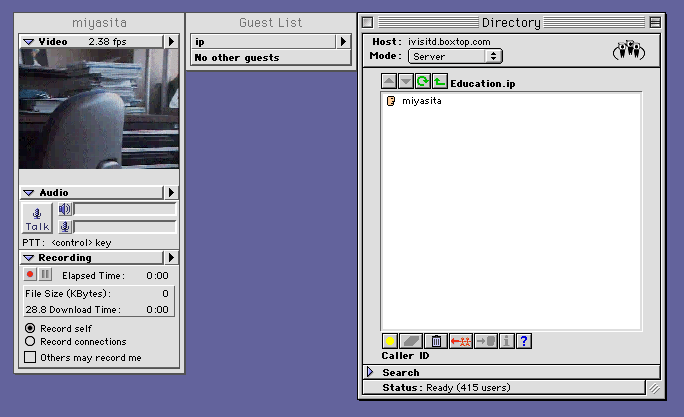
Task: Open the Guest List ip arrow menu
Action: [x=343, y=42]
